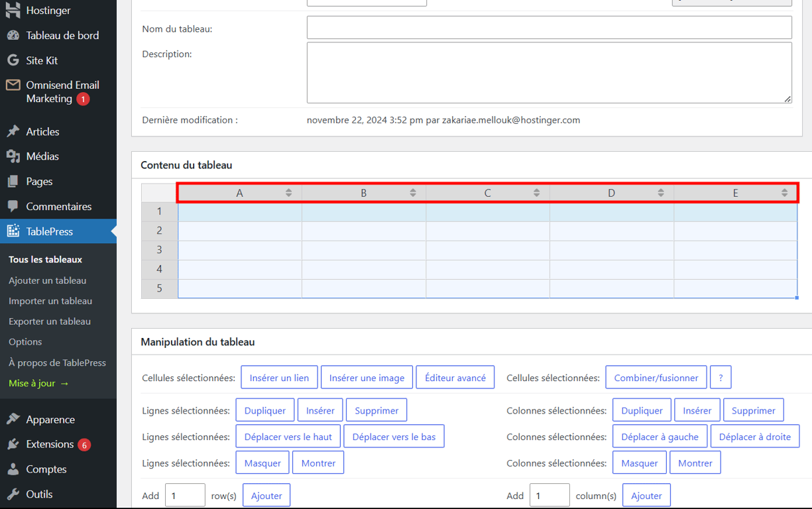Focus the Nom du tableau field
812x509 pixels.
(x=550, y=28)
